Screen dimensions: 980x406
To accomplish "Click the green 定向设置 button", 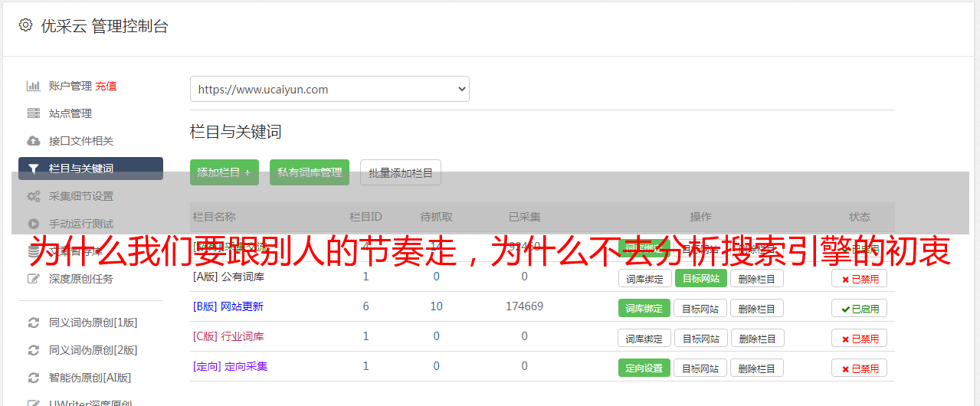I will pyautogui.click(x=644, y=368).
